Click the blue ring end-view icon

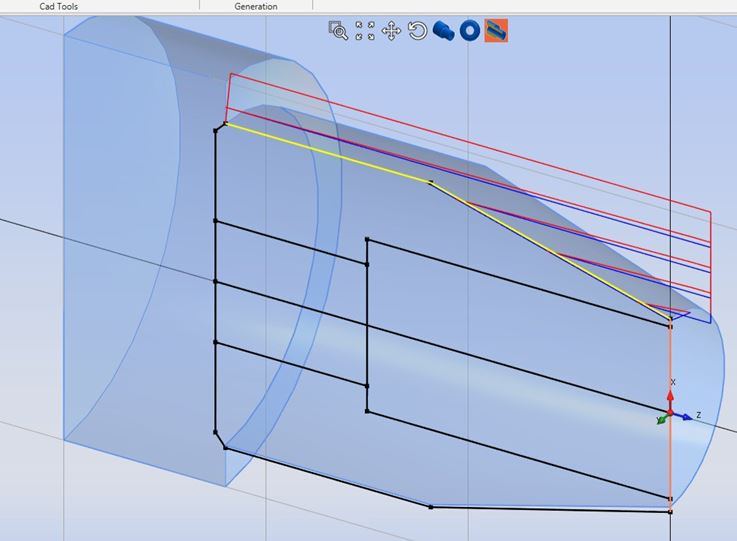(470, 31)
